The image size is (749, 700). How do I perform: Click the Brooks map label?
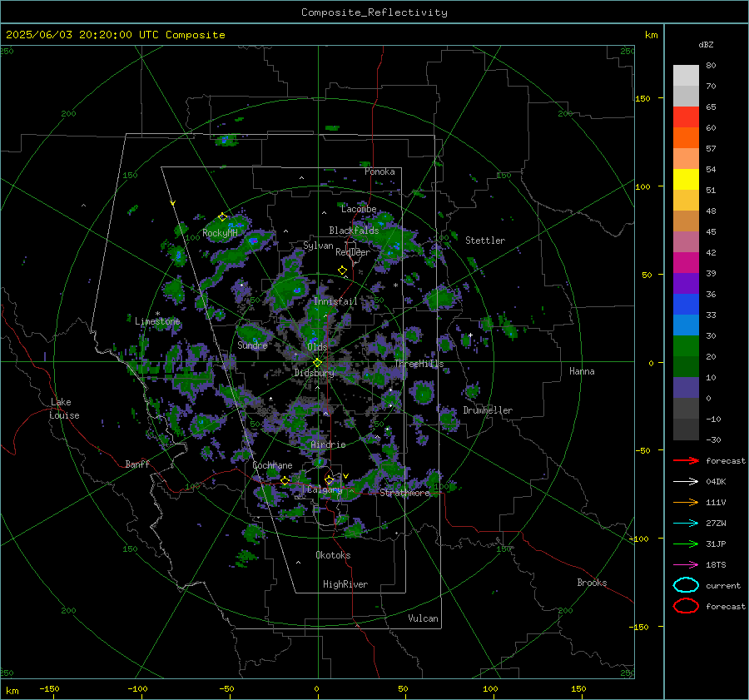[x=592, y=583]
